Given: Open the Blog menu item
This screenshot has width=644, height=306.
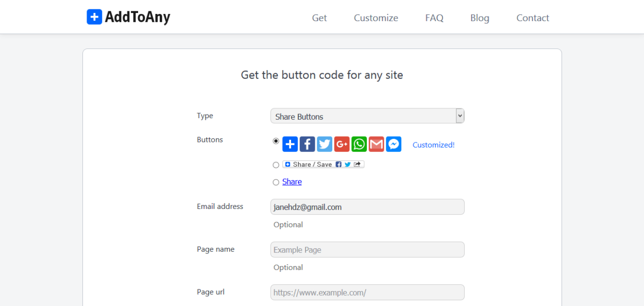Looking at the screenshot, I should pyautogui.click(x=480, y=18).
